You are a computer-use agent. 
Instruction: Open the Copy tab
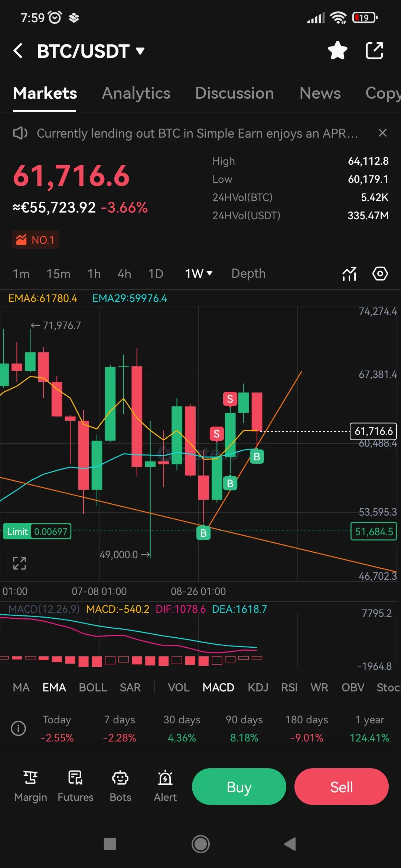(x=383, y=93)
